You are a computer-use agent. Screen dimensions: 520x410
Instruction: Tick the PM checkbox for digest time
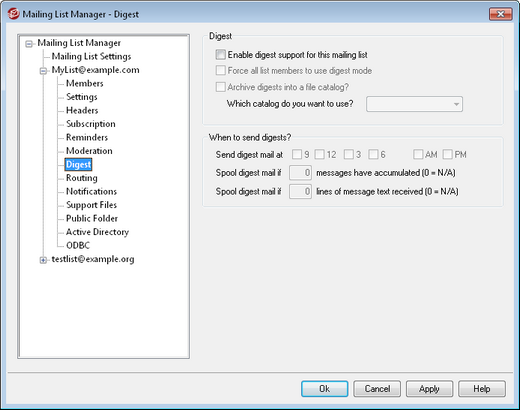pyautogui.click(x=448, y=154)
